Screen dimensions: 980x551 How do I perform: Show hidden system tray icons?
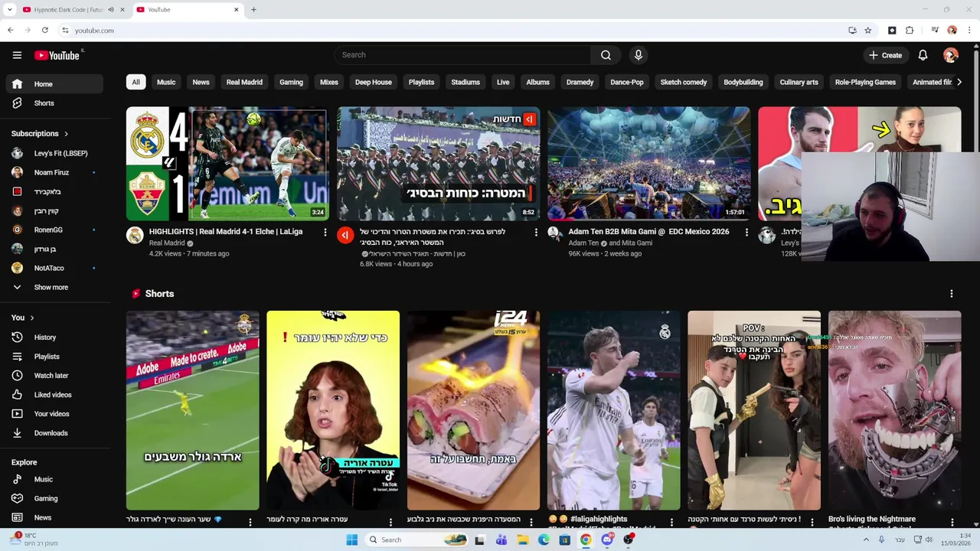pos(867,540)
